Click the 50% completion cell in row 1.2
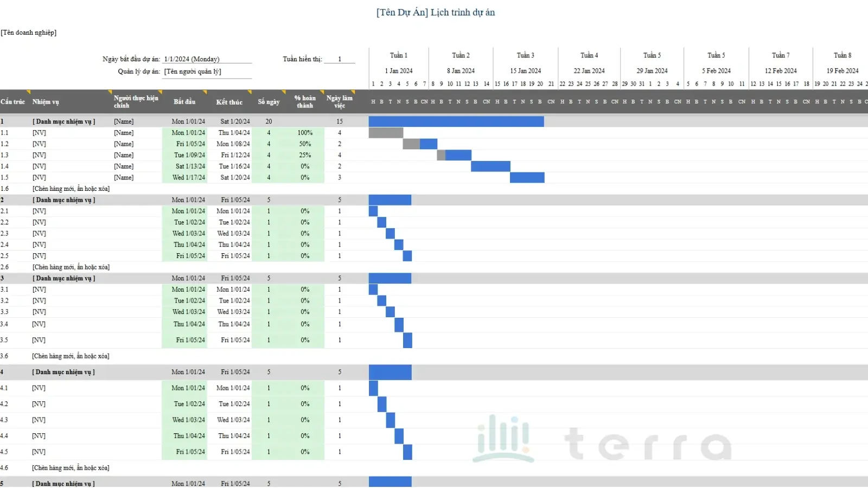The image size is (868, 488). click(305, 144)
